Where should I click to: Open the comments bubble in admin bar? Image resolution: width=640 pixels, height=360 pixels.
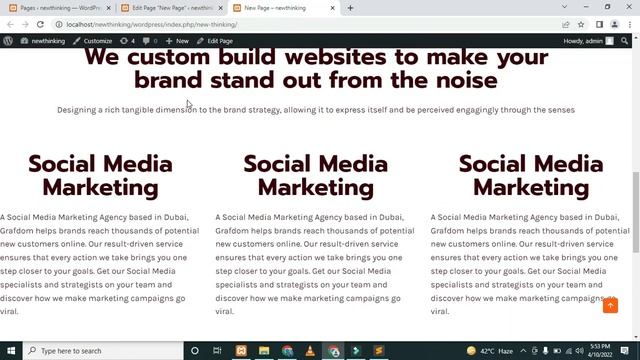[150, 41]
